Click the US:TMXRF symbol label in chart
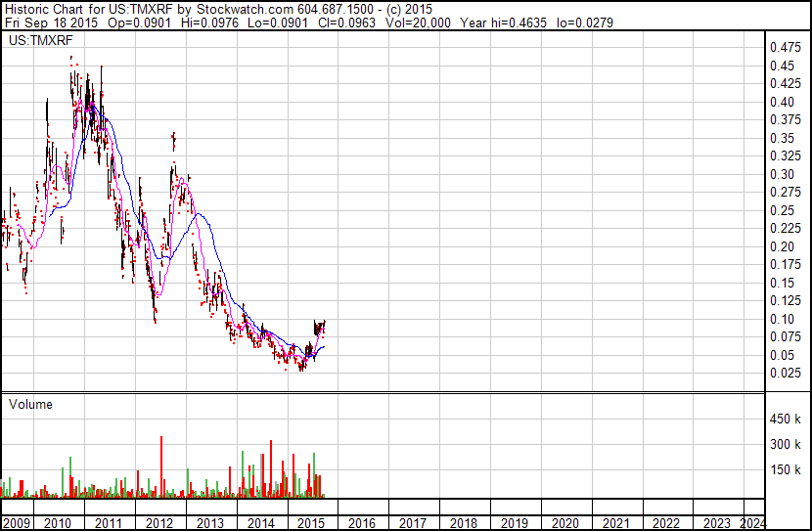Screen dimensions: 812x531 [x=41, y=41]
